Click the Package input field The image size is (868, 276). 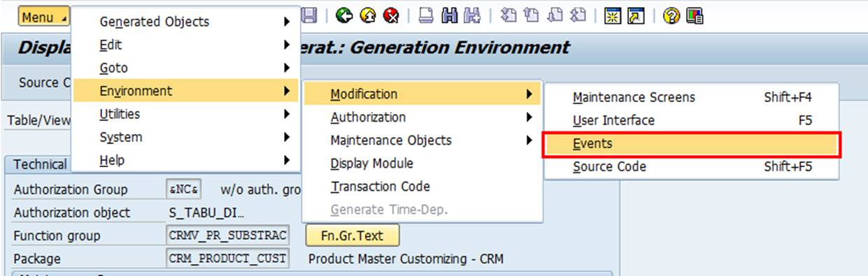point(227,259)
